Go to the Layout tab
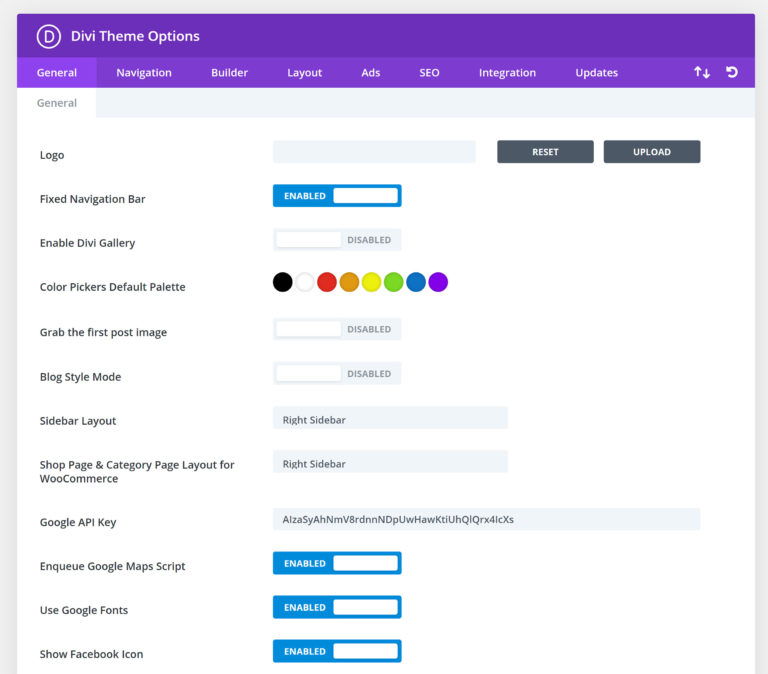Viewport: 768px width, 674px height. coord(304,72)
